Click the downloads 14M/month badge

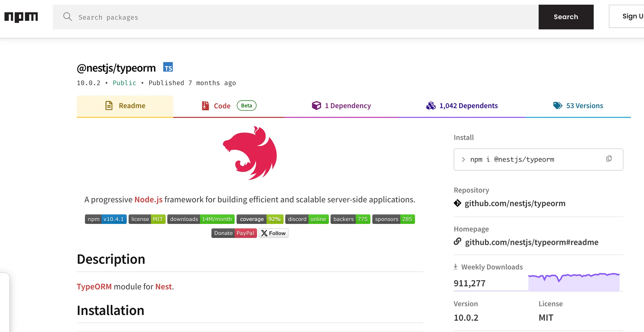pos(201,219)
